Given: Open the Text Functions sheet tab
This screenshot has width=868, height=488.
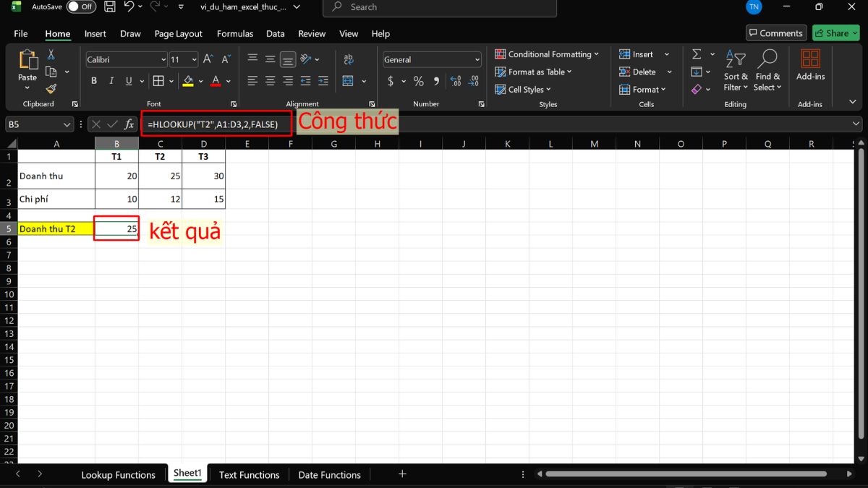Looking at the screenshot, I should pos(249,474).
